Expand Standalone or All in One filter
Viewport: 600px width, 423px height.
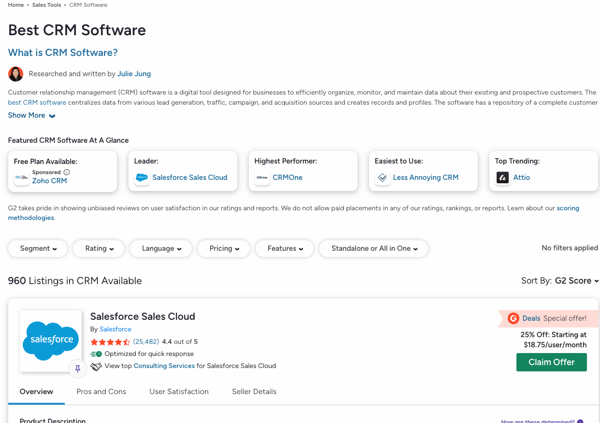[374, 248]
